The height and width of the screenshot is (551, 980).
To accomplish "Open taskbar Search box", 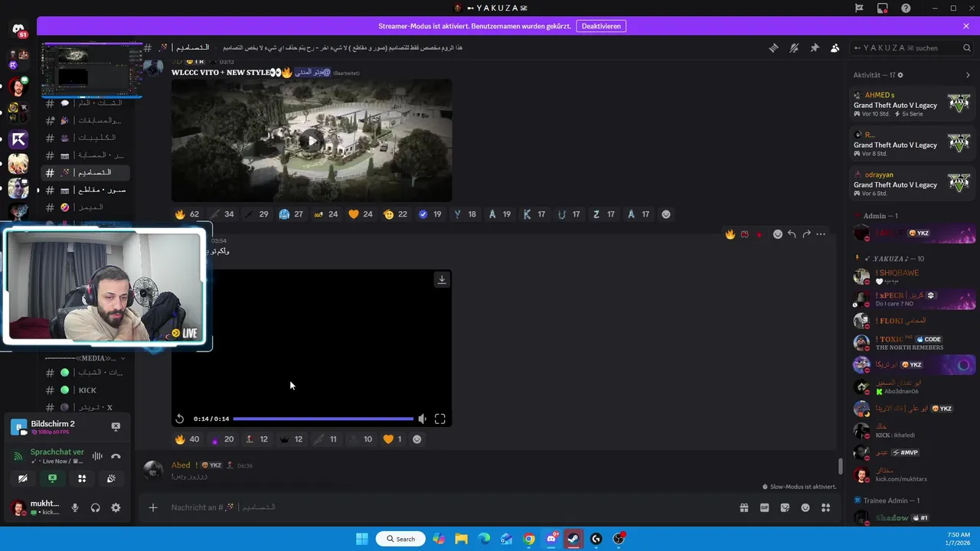I will 400,539.
